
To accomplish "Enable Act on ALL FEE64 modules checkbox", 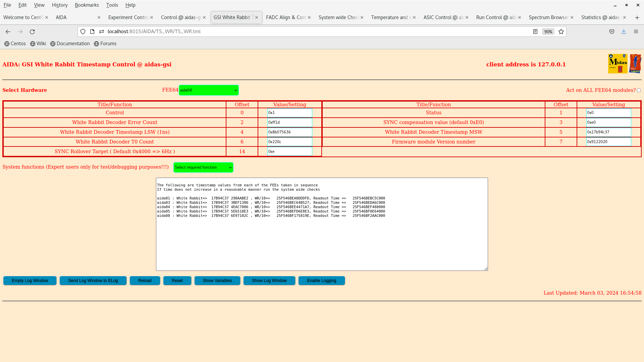I will tap(639, 90).
